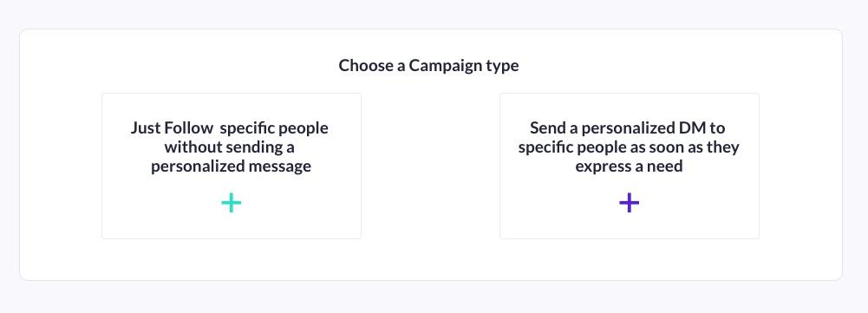
Task: Click the 'Choose a Campaign type' heading
Action: 429,65
